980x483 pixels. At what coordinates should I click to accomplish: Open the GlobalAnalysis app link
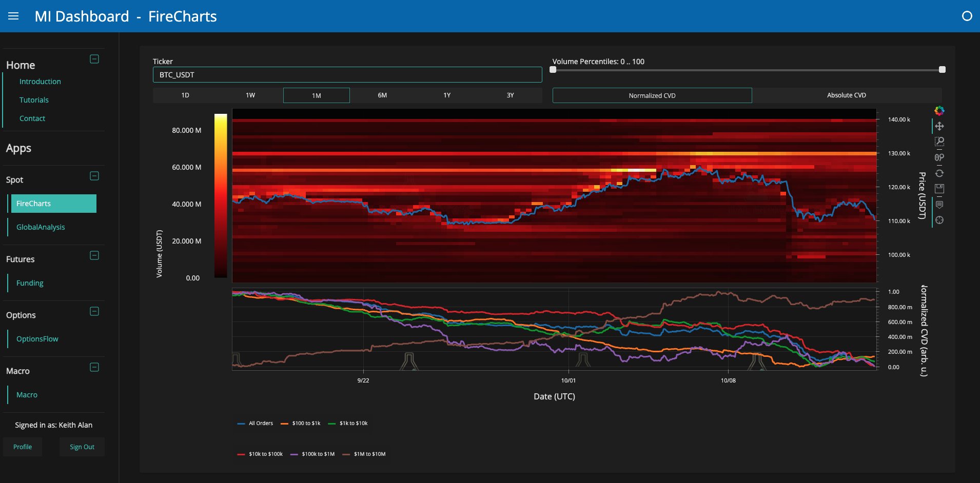point(41,227)
